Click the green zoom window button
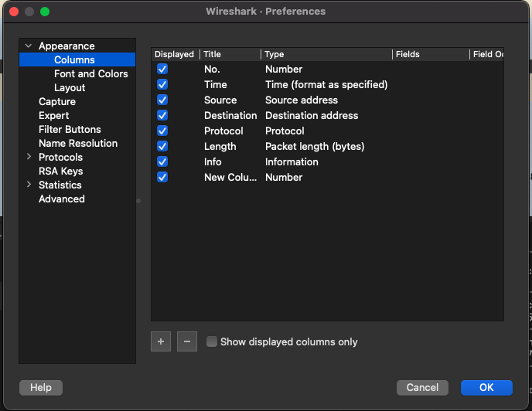This screenshot has height=411, width=532. (45, 12)
